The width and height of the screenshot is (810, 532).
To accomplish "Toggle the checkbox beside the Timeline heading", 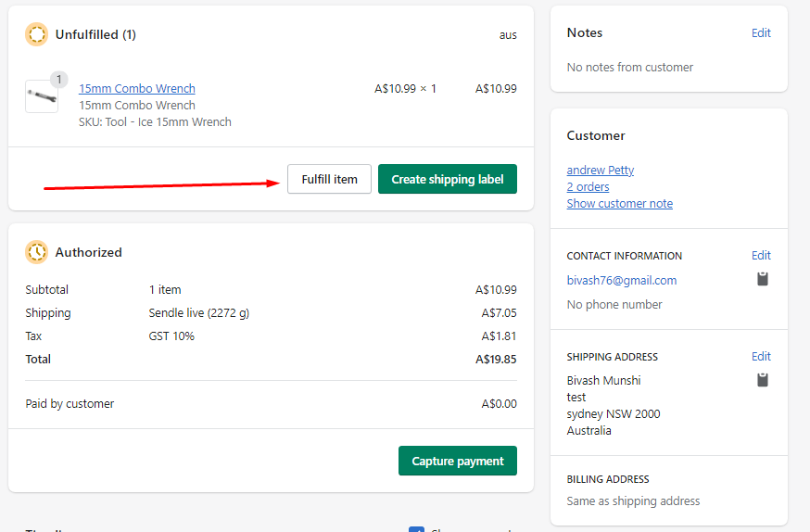I will pyautogui.click(x=416, y=529).
